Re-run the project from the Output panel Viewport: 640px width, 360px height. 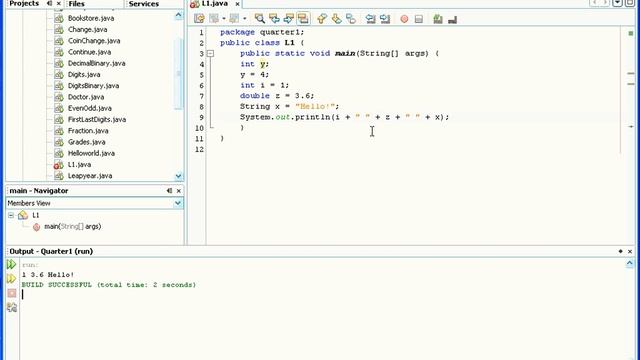pos(11,264)
